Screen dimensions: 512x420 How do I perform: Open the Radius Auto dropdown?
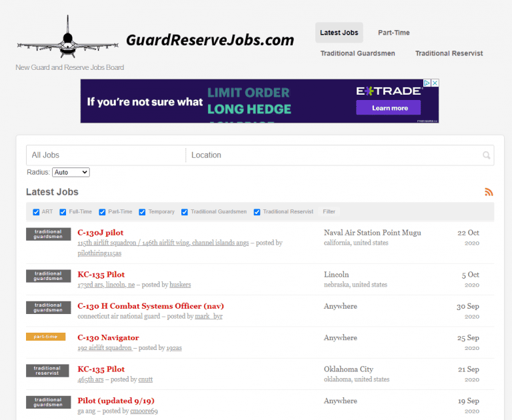click(x=71, y=172)
